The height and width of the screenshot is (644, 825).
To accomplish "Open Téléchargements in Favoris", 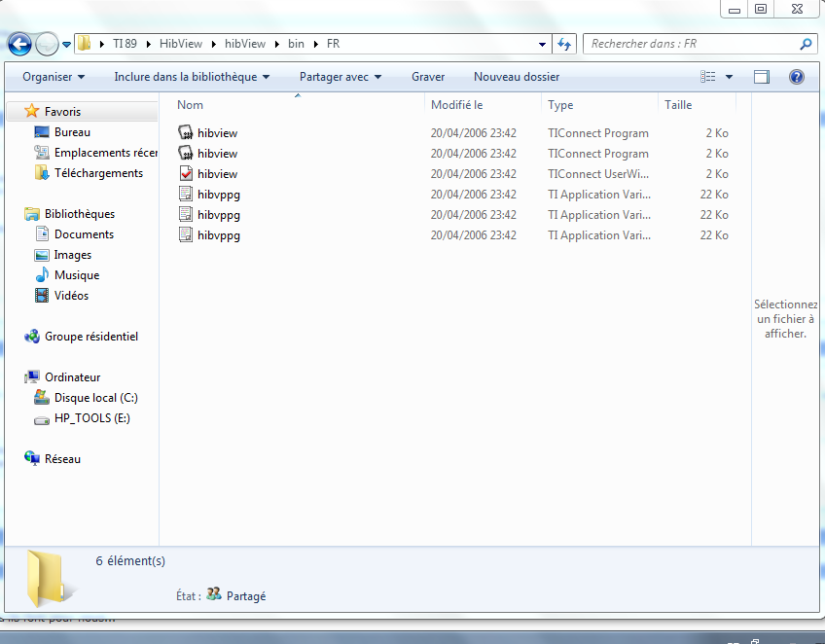I will [x=98, y=173].
